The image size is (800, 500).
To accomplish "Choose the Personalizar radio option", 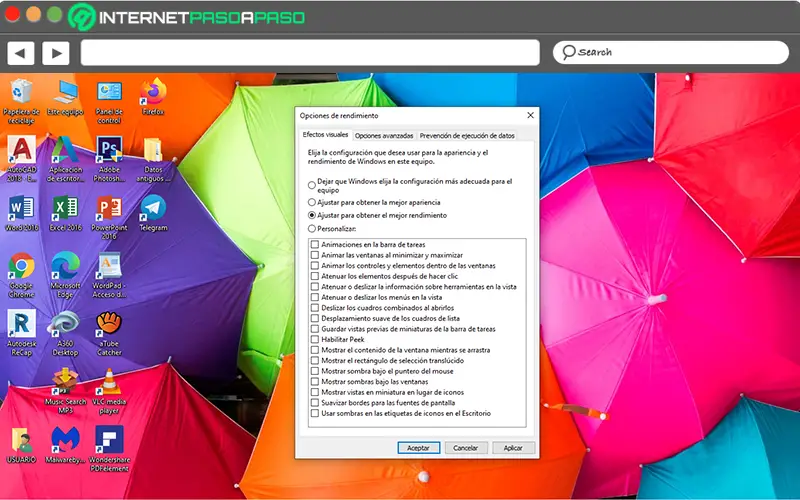I will point(312,229).
